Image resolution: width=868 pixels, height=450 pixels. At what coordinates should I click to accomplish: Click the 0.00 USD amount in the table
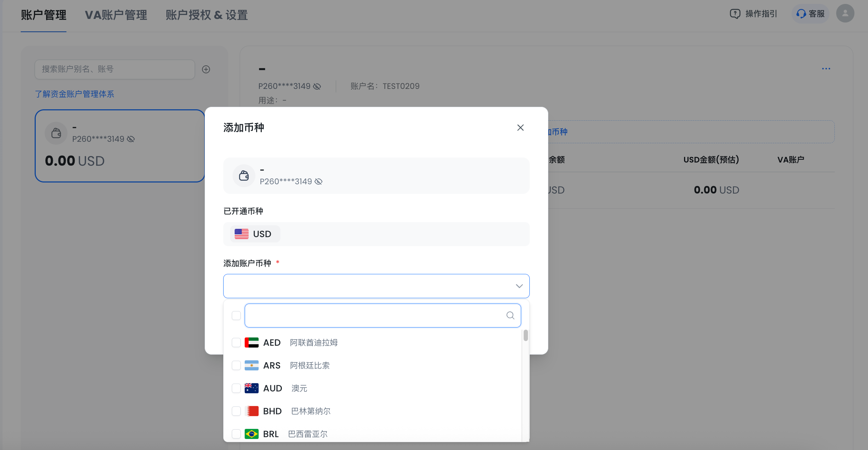point(716,190)
